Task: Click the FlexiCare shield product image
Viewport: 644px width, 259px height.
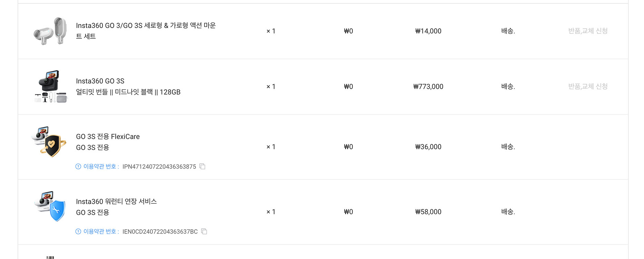Action: point(50,142)
